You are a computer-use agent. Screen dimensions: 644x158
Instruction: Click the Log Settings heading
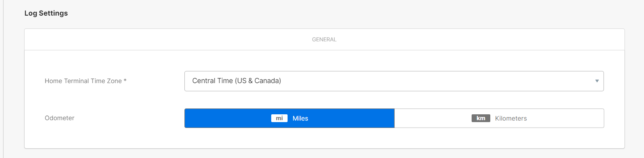point(46,13)
